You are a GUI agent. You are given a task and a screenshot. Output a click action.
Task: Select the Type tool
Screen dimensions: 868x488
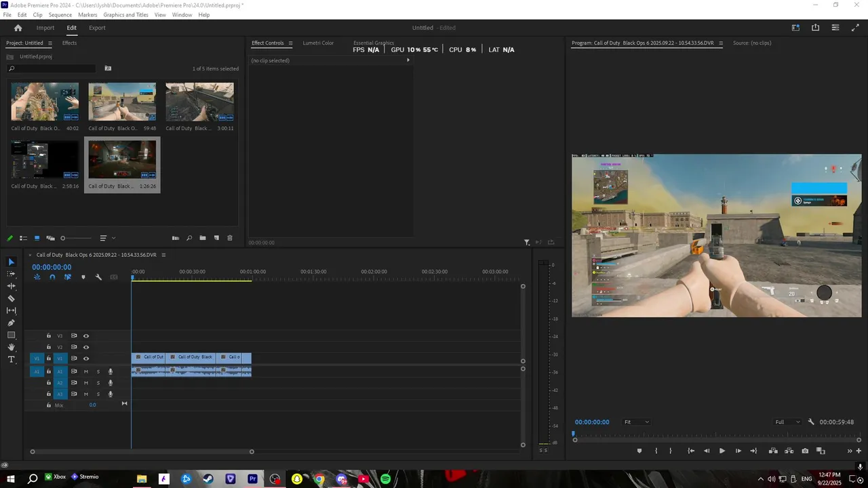click(11, 359)
